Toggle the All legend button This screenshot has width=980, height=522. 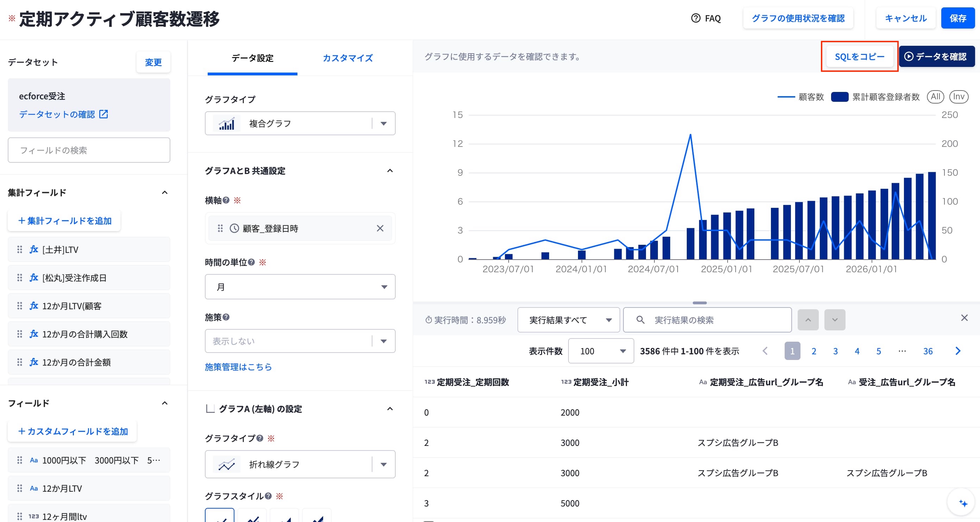click(936, 97)
